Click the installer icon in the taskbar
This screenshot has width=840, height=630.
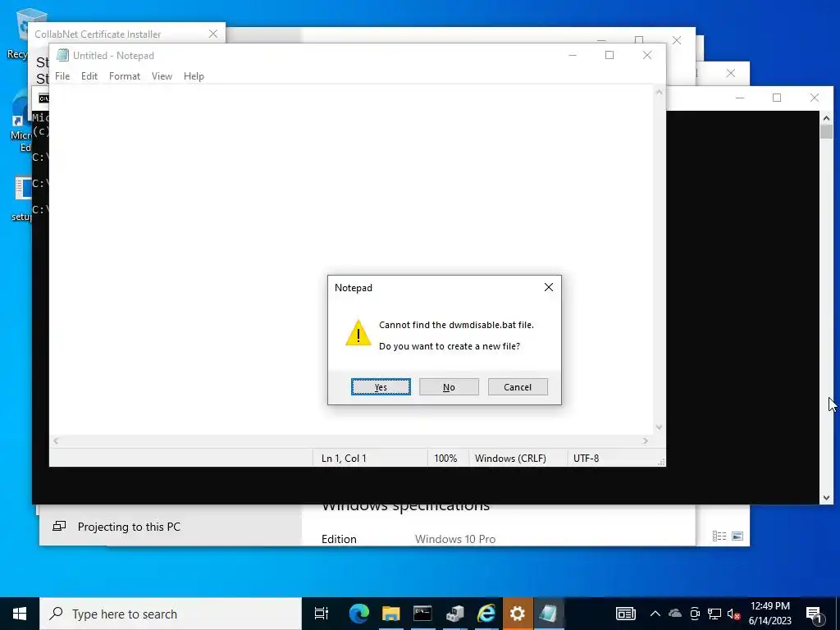[454, 614]
